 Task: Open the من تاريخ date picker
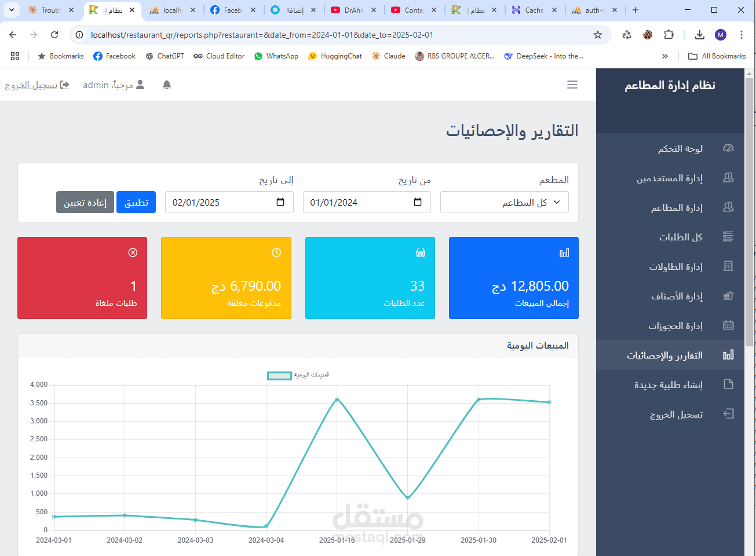(x=417, y=202)
